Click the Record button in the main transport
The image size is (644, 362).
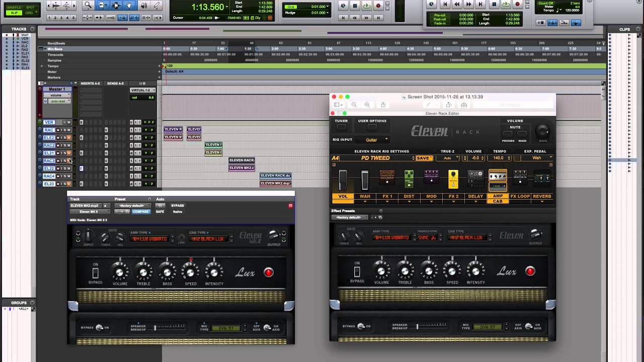click(x=378, y=6)
